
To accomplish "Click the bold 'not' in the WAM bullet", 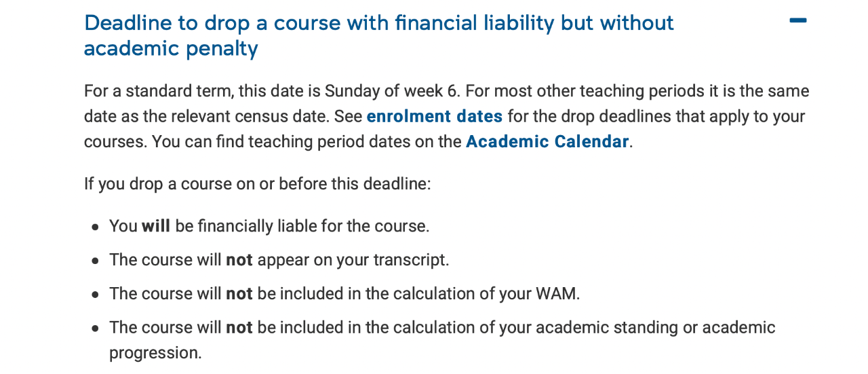I will coord(239,294).
